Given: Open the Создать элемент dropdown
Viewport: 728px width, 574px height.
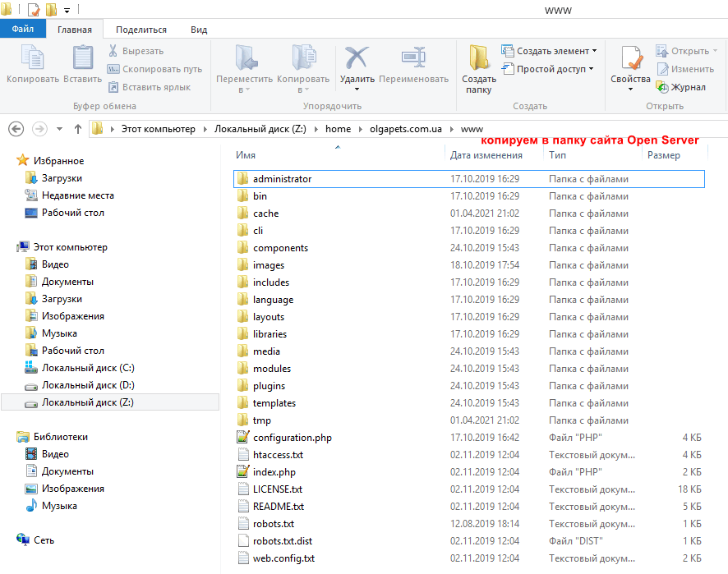Looking at the screenshot, I should point(549,51).
